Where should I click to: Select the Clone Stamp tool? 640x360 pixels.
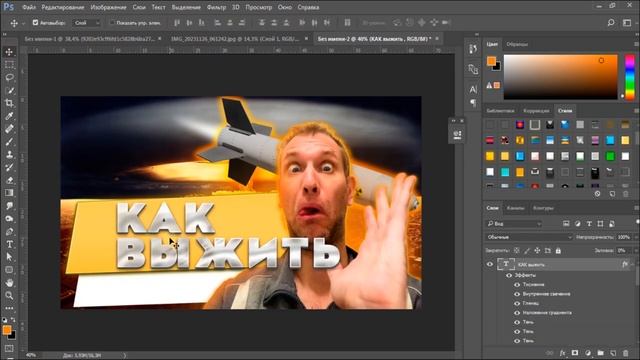pos(9,154)
